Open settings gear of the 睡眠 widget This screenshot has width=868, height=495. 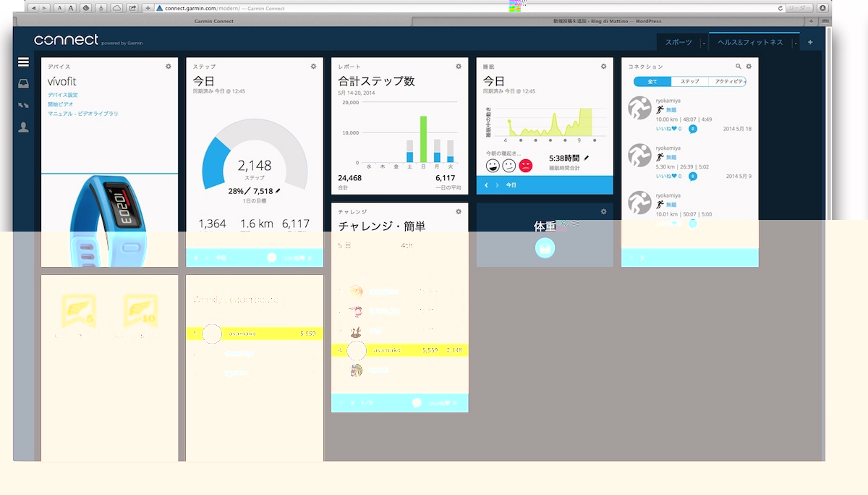coord(604,66)
